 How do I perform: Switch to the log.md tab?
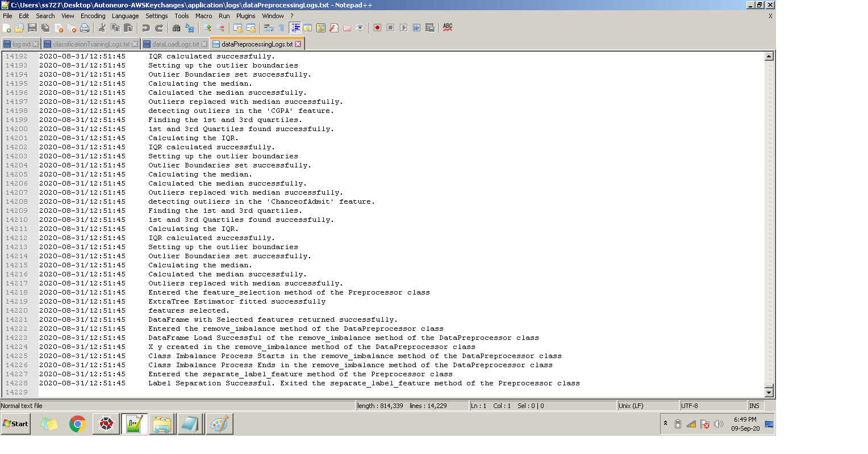(21, 44)
